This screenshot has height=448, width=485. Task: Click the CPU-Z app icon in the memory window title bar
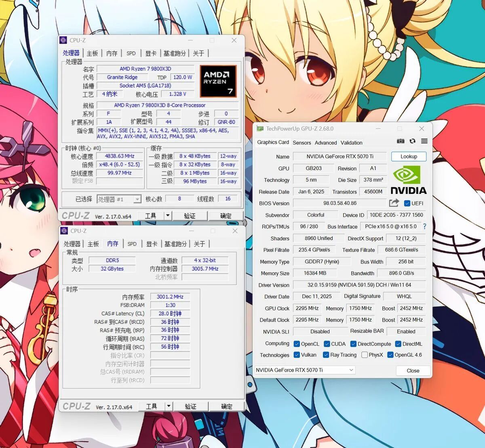pos(64,231)
